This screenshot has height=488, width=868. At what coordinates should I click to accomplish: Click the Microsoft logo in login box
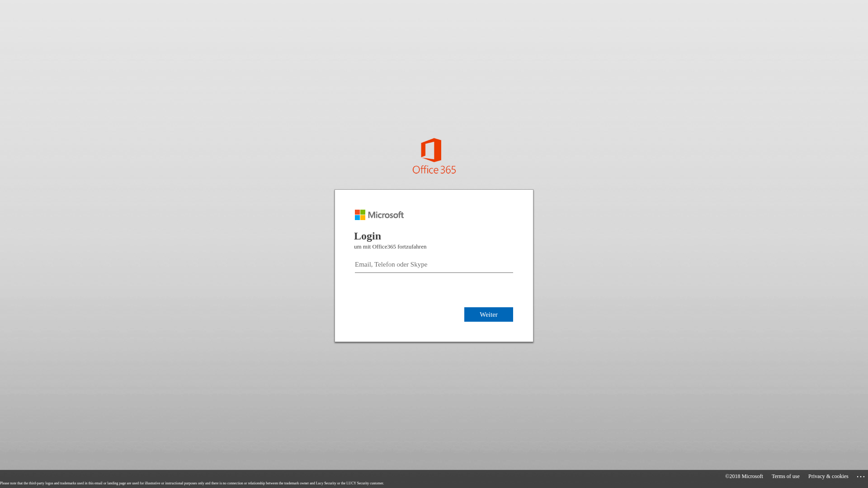pos(379,215)
